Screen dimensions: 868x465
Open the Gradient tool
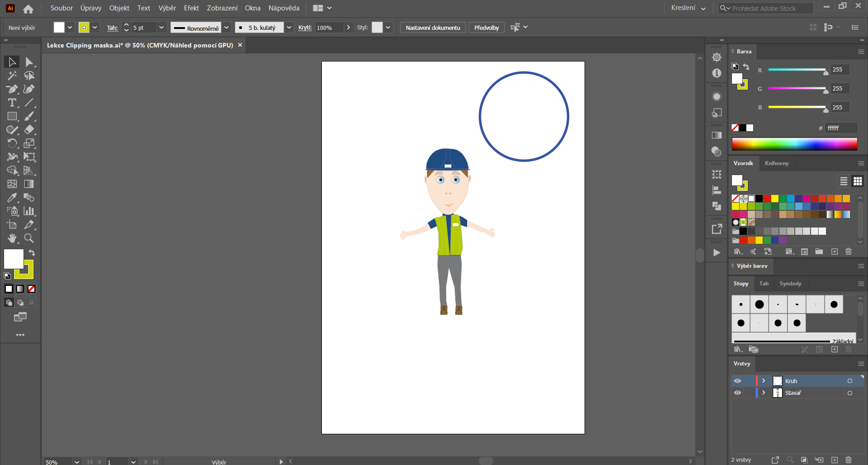[28, 184]
